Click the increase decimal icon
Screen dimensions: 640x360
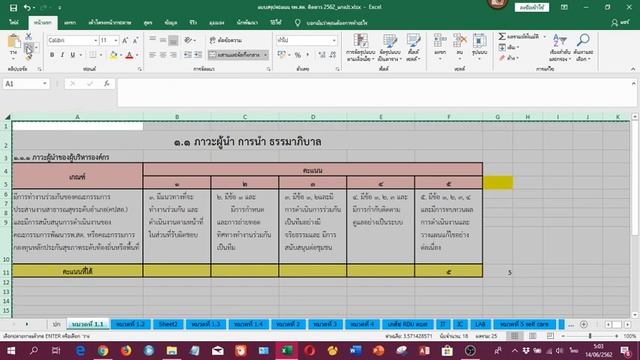click(x=322, y=55)
